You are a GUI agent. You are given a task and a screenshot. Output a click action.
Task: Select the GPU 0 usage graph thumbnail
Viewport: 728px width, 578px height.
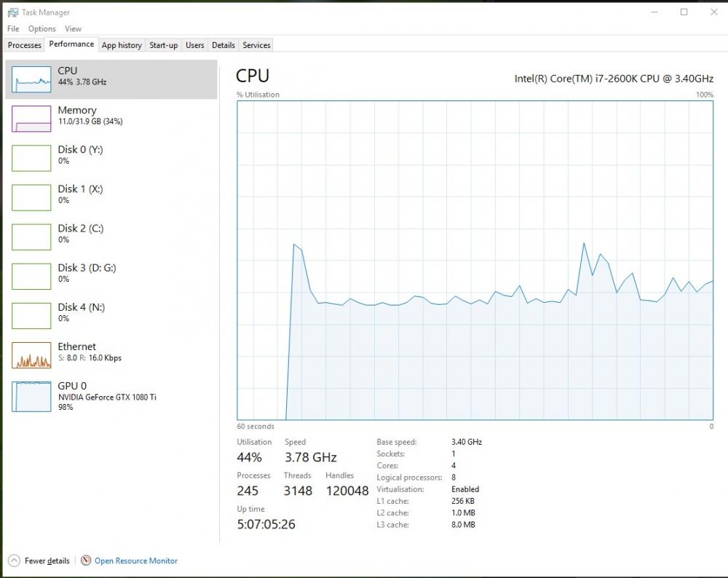(31, 397)
